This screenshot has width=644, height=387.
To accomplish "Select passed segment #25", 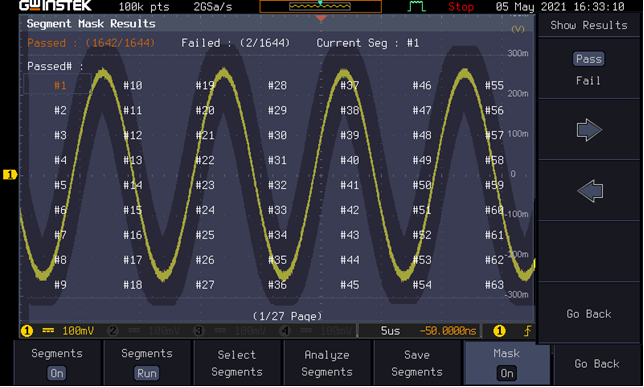I will tap(205, 235).
